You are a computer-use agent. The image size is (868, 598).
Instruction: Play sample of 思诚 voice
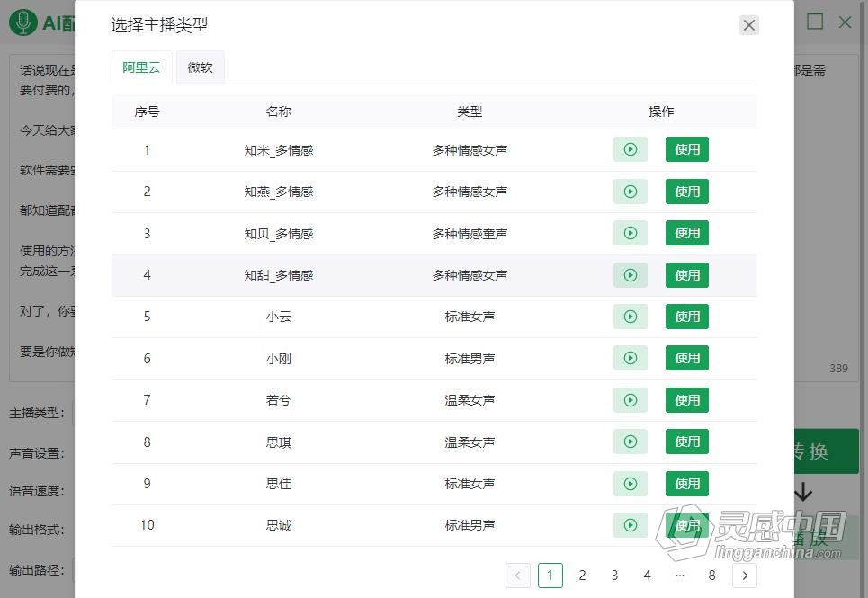(630, 525)
